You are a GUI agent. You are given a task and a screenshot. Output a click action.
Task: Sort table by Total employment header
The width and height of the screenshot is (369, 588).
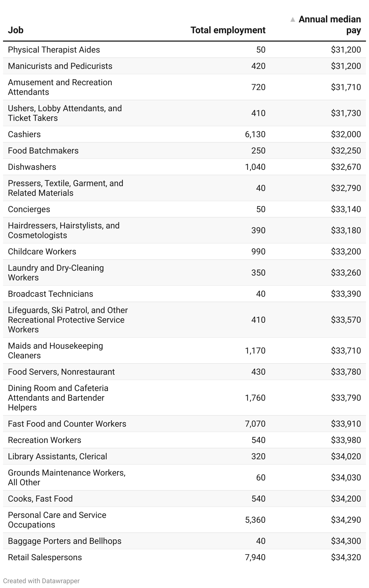point(228,30)
